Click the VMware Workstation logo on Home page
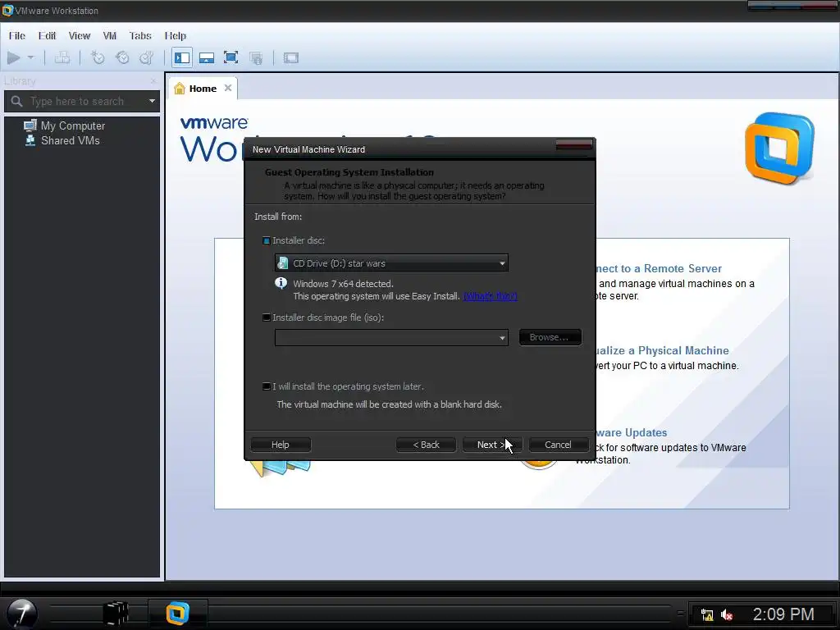 [x=779, y=148]
